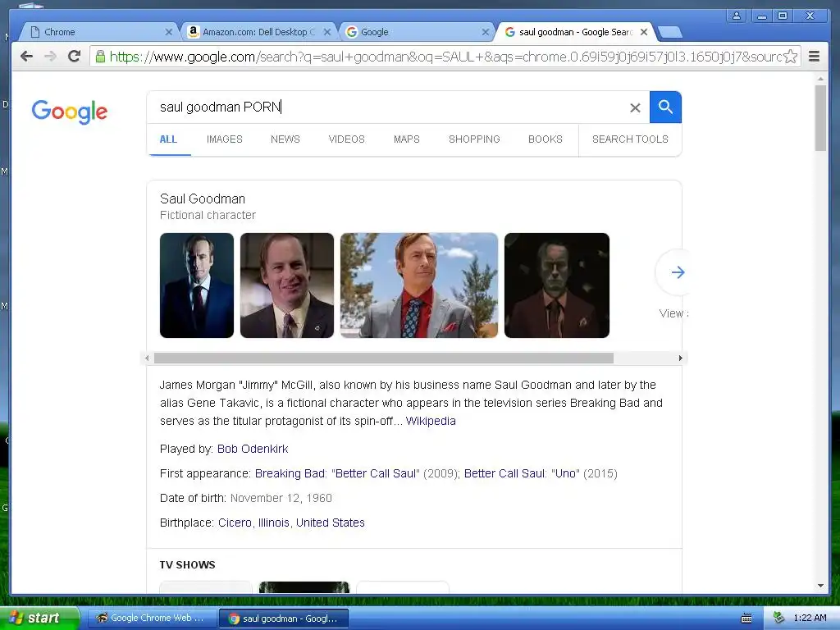Click the green padlock security icon
Viewport: 840px width, 630px height.
pyautogui.click(x=100, y=57)
